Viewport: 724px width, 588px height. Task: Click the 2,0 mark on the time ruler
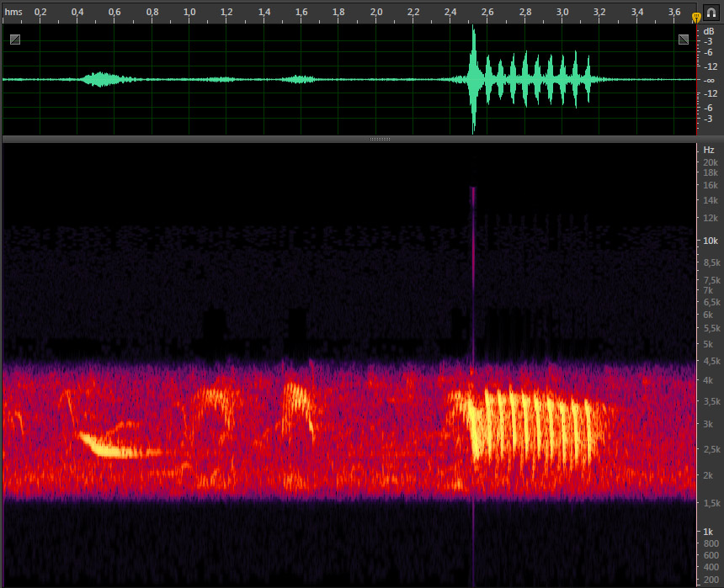[x=375, y=12]
